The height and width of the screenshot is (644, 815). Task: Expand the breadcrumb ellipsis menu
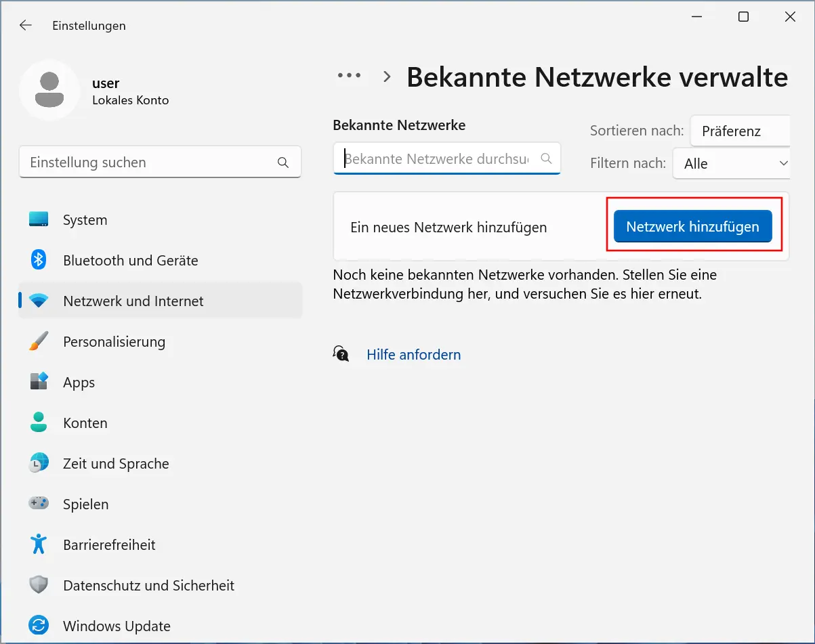point(349,76)
